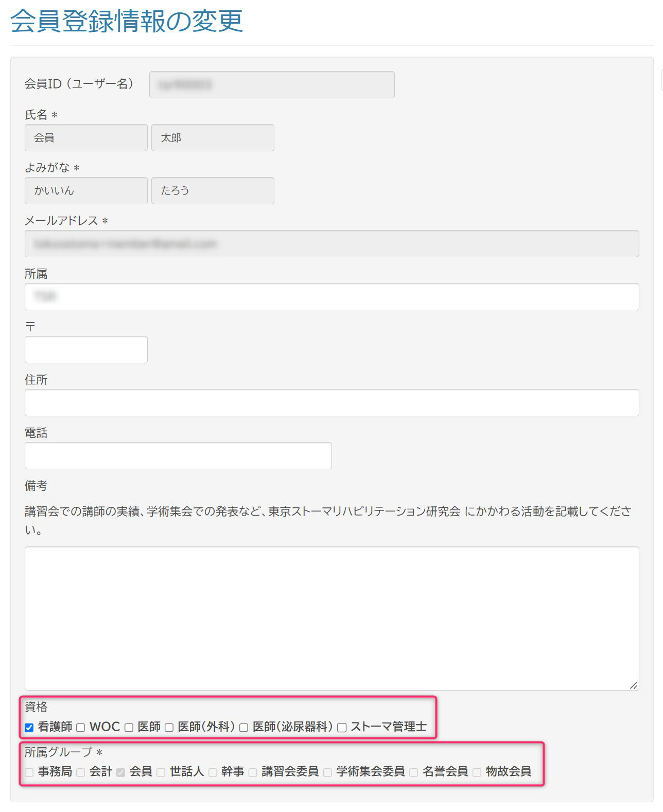
Task: Click into the 住所 address field
Action: pyautogui.click(x=331, y=402)
